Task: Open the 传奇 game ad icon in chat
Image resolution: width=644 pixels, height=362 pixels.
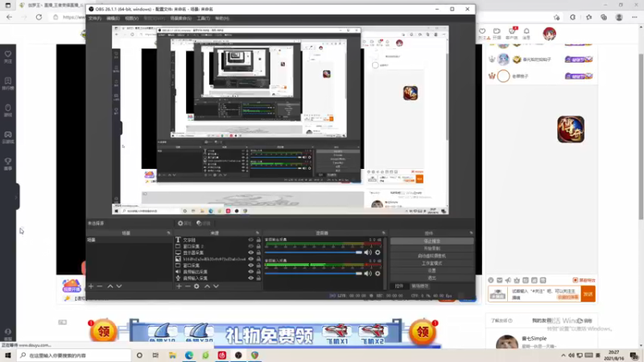Action: [x=571, y=130]
